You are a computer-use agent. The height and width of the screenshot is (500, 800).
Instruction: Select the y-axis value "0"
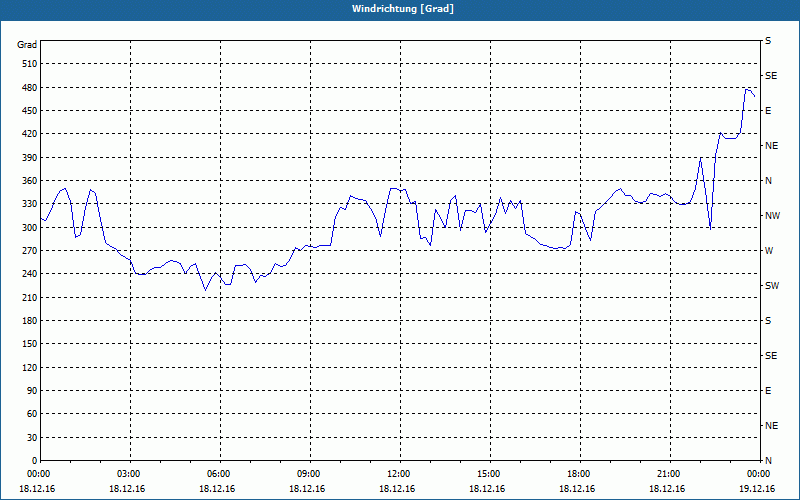coord(35,461)
